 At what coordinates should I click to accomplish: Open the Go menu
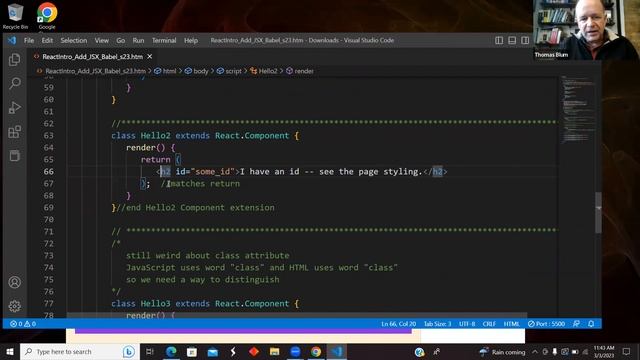[x=120, y=40]
